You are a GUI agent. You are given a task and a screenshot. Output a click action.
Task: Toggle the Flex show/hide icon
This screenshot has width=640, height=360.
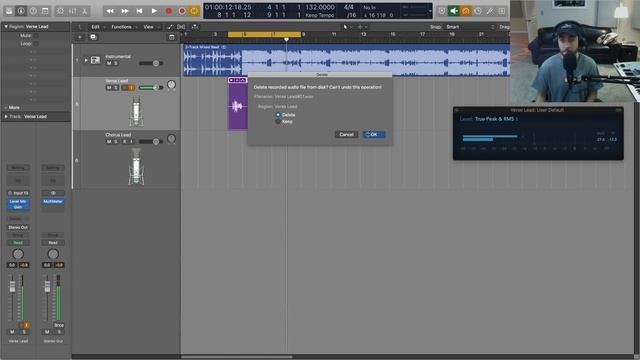(181, 27)
